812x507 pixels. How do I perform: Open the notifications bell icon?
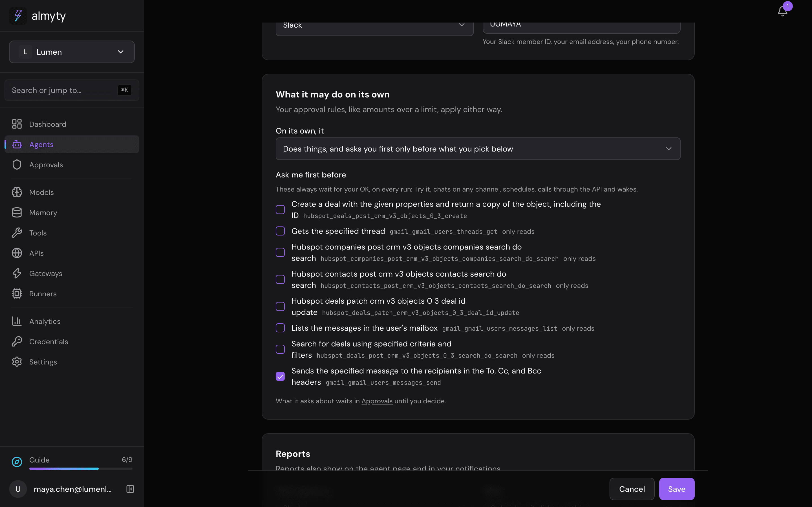pos(782,11)
